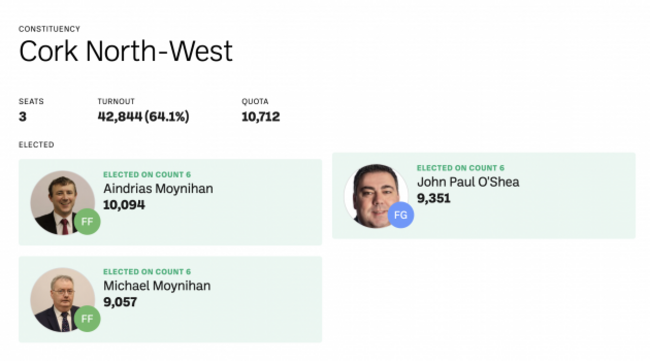Click the FG badge on John Paul O'Shea

pos(400,215)
